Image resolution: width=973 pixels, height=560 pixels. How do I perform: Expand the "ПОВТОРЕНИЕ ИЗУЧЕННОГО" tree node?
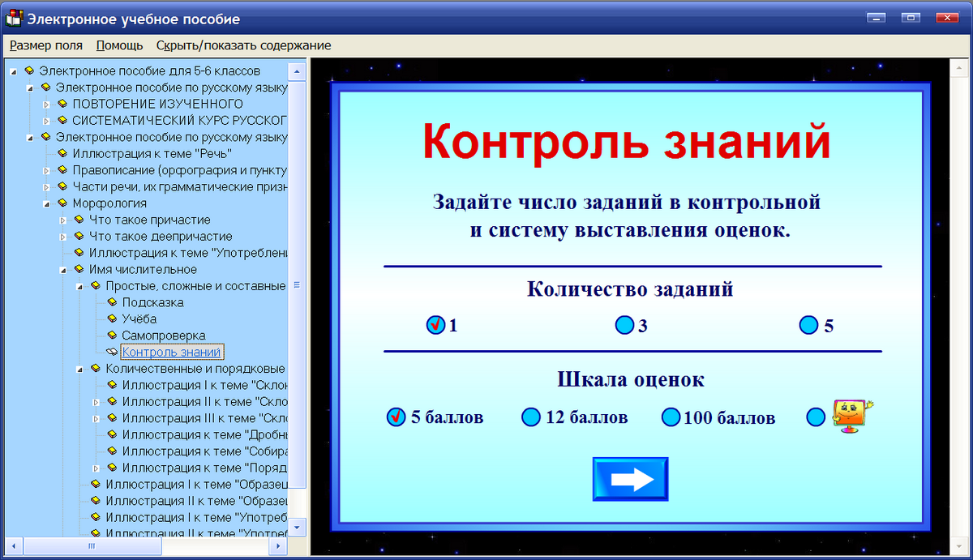click(x=46, y=104)
